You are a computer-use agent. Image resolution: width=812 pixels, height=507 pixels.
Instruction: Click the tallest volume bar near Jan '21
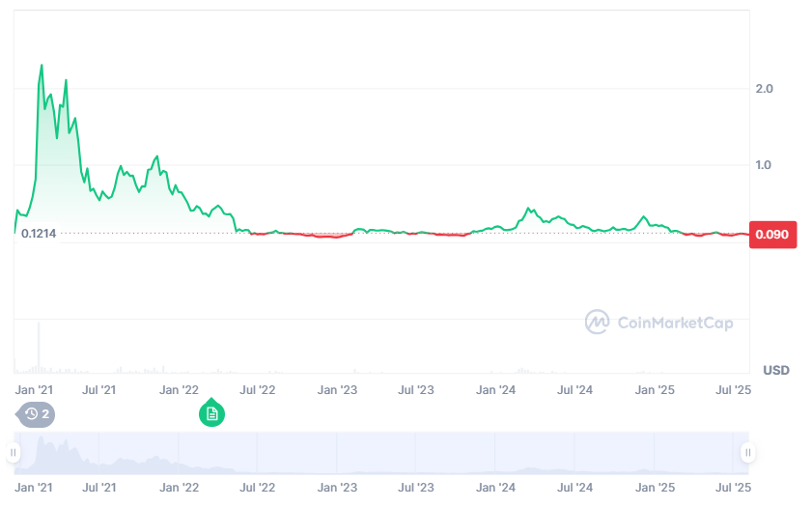pyautogui.click(x=39, y=346)
